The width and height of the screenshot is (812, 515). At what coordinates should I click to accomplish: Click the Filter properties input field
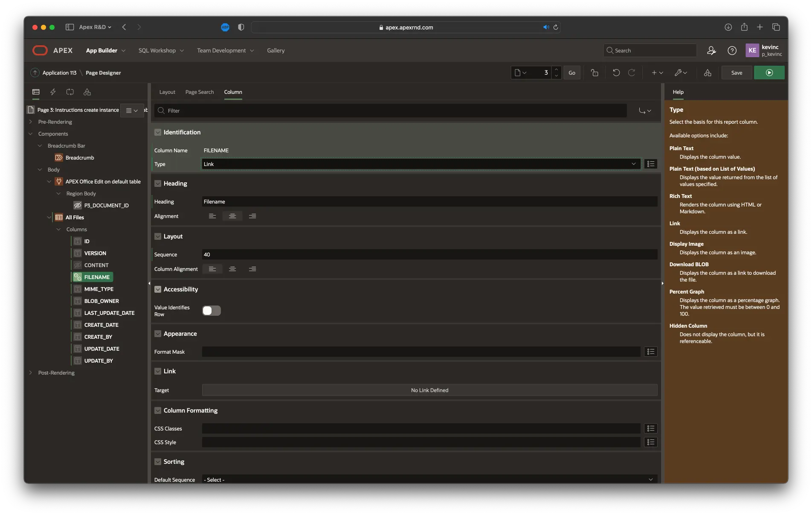[391, 111]
